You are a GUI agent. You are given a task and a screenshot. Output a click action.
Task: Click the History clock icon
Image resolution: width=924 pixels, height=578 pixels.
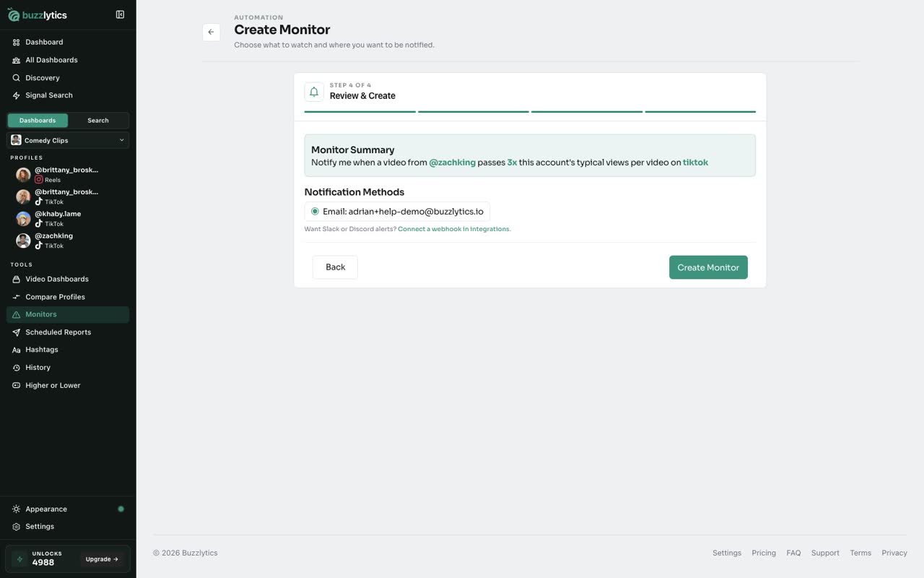click(x=16, y=368)
